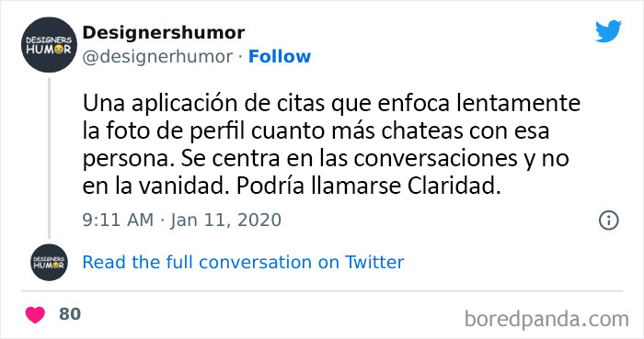The height and width of the screenshot is (339, 644).
Task: Follow the designerhumor account
Action: [x=280, y=57]
